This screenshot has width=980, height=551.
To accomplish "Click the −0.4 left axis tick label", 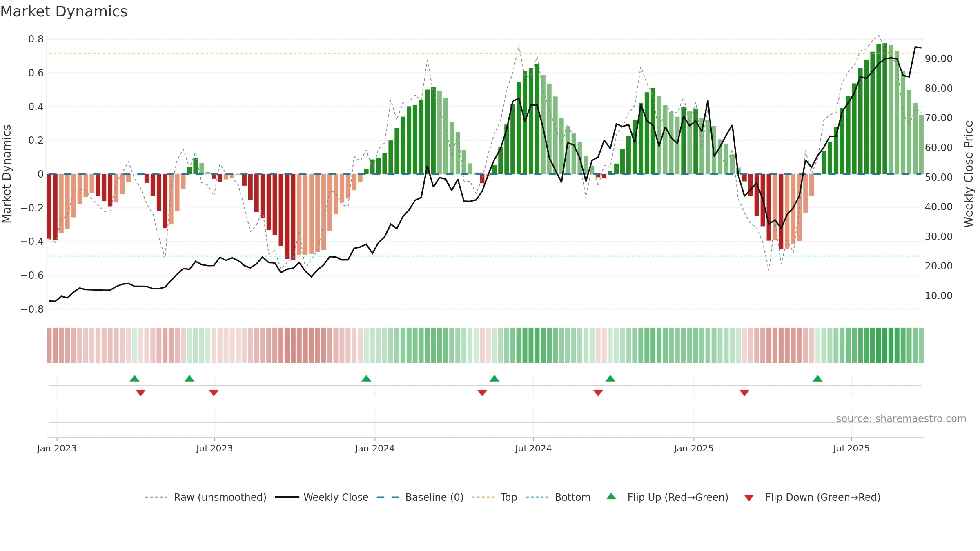I will 32,242.
